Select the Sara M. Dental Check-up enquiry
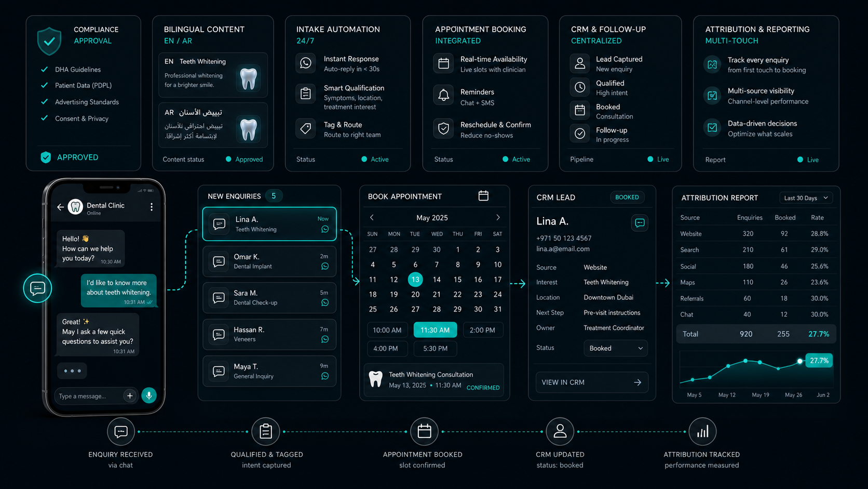This screenshot has width=868, height=489. coord(269,298)
